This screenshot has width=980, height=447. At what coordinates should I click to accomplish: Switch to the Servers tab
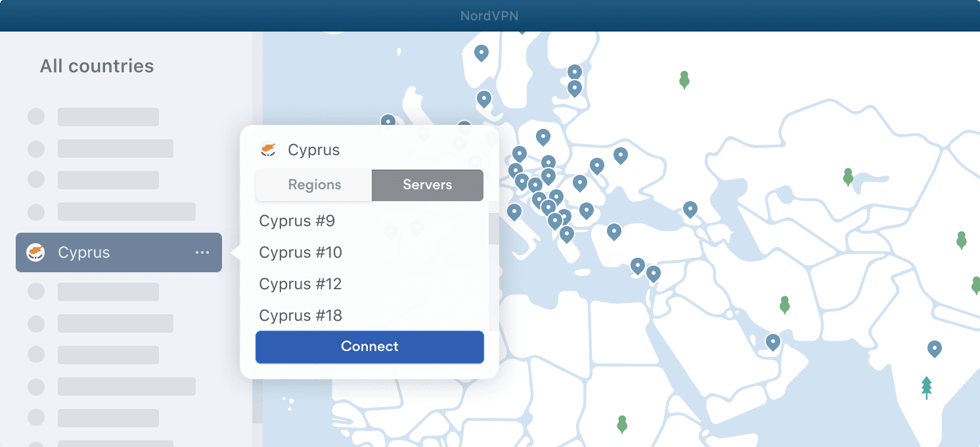pyautogui.click(x=427, y=185)
